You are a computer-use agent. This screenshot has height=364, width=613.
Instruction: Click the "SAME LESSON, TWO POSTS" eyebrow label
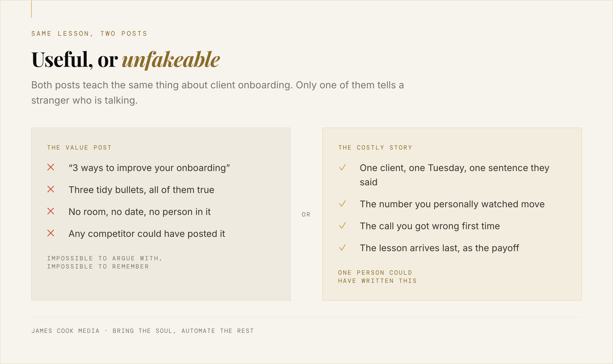pos(89,33)
